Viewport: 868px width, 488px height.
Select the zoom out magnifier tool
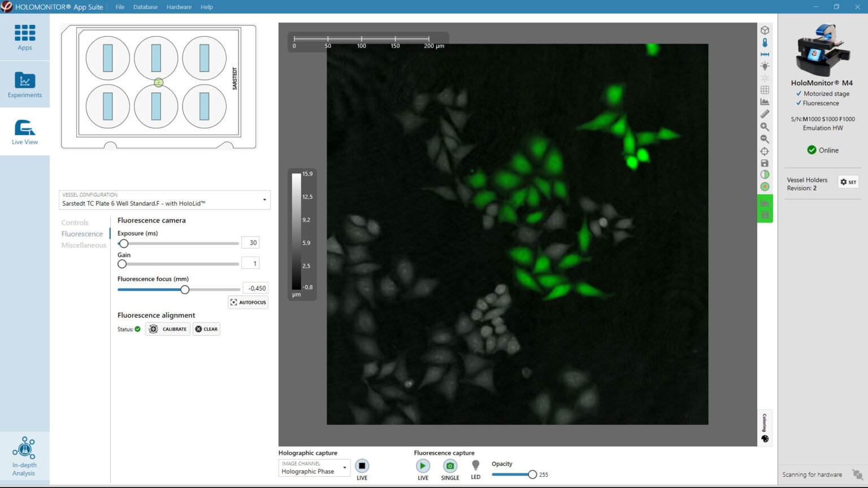pos(765,138)
